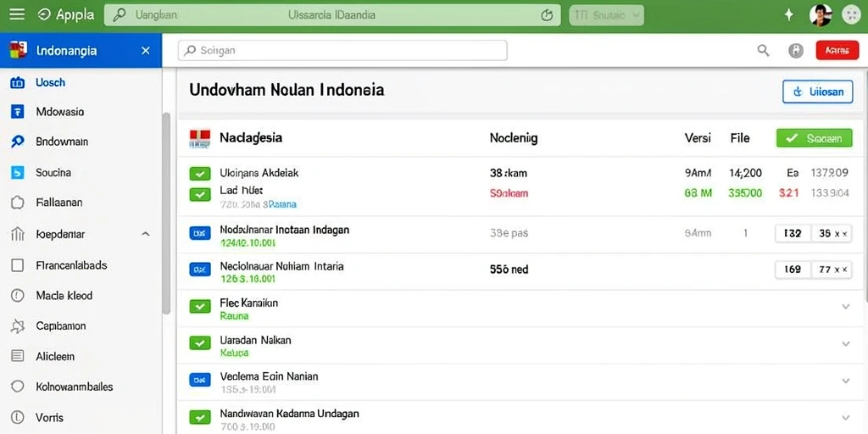Screen dimensions: 868x434
Task: Click the refresh icon in green search bar
Action: point(547,15)
